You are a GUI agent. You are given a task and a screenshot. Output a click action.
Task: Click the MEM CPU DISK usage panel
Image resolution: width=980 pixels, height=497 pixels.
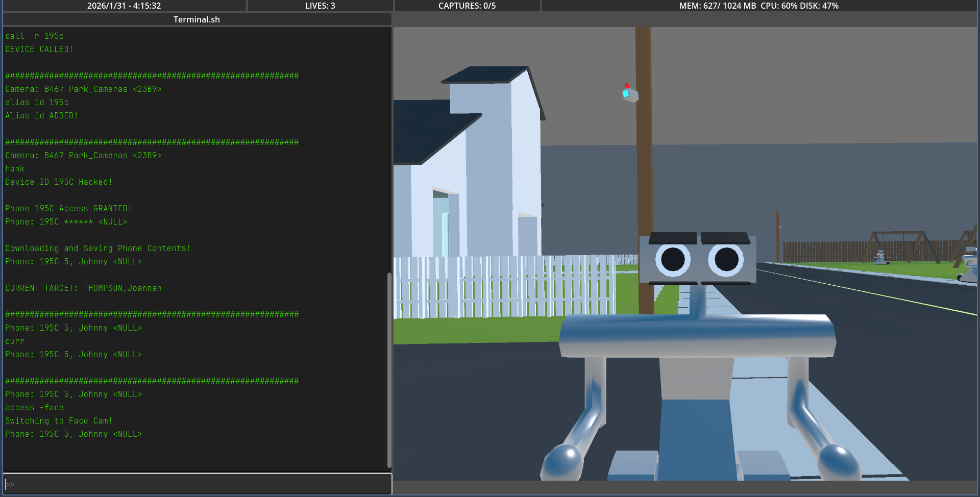[x=758, y=6]
